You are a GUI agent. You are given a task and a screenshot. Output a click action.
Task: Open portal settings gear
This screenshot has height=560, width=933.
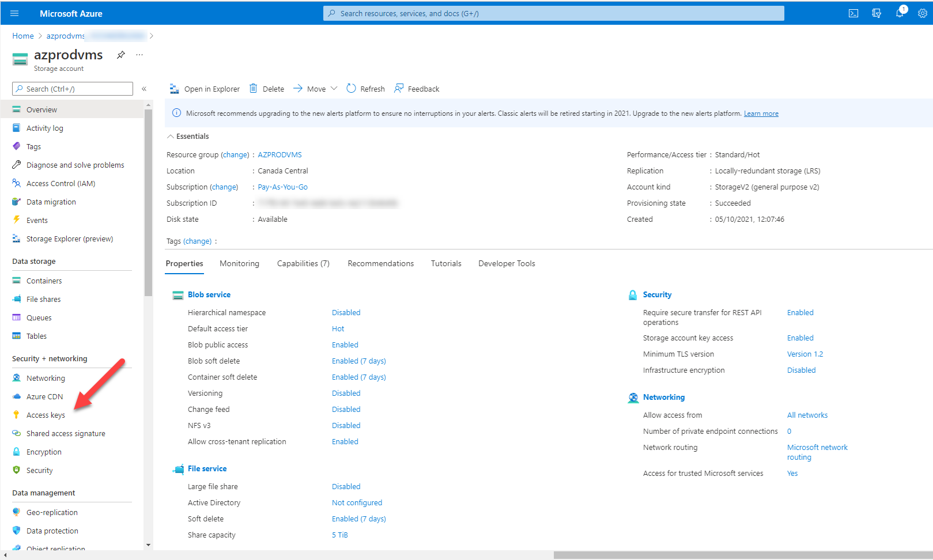click(922, 13)
